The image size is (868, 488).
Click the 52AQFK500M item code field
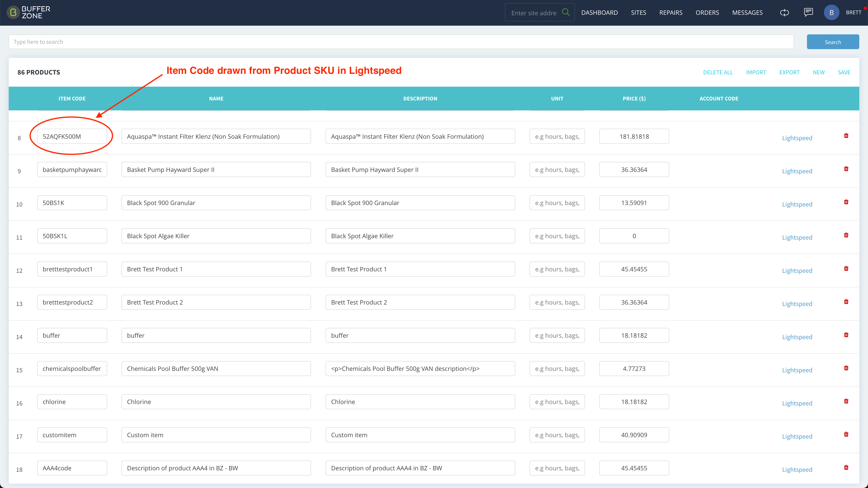click(x=72, y=136)
